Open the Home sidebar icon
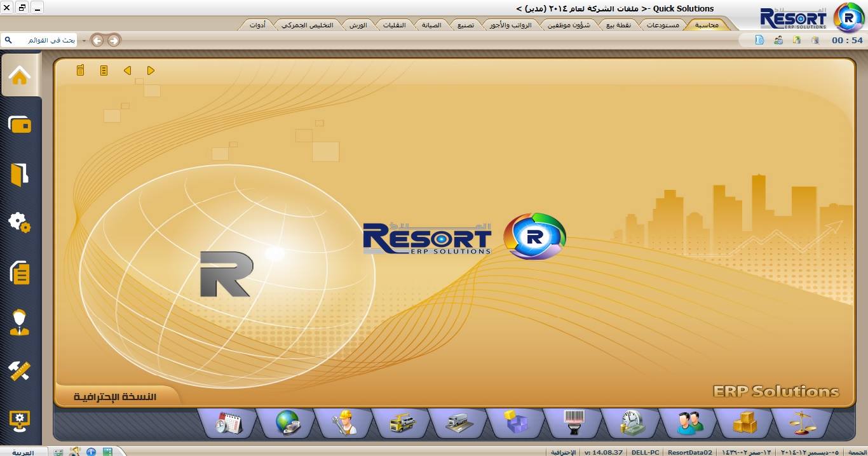The width and height of the screenshot is (868, 456). [x=20, y=76]
